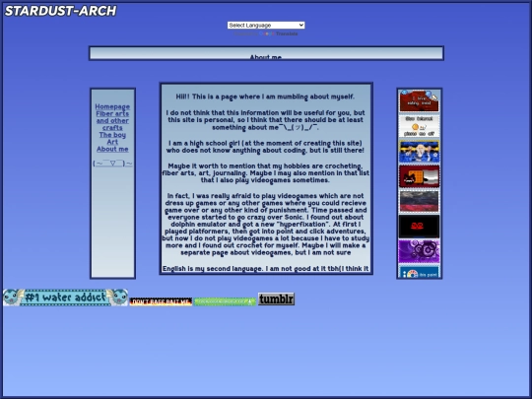Screen dimensions: 532x399
Task: Open the Art page link
Action: (x=112, y=142)
